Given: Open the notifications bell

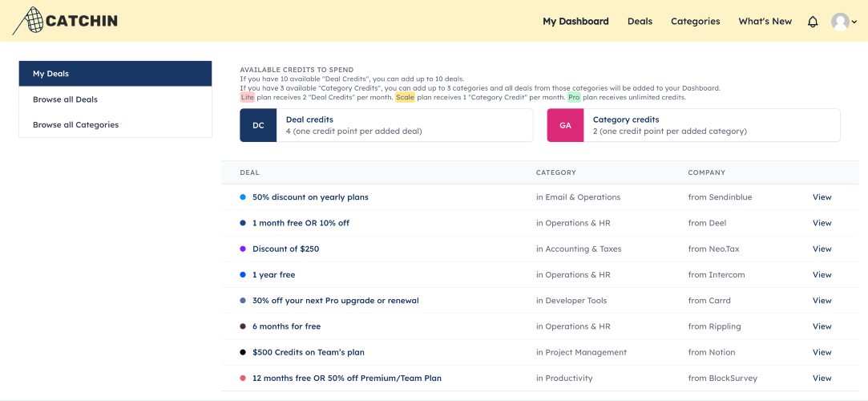Looking at the screenshot, I should click(813, 22).
